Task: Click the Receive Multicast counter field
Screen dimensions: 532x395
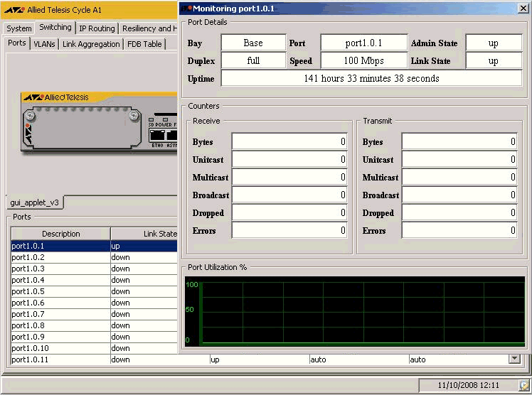Action: pos(289,177)
